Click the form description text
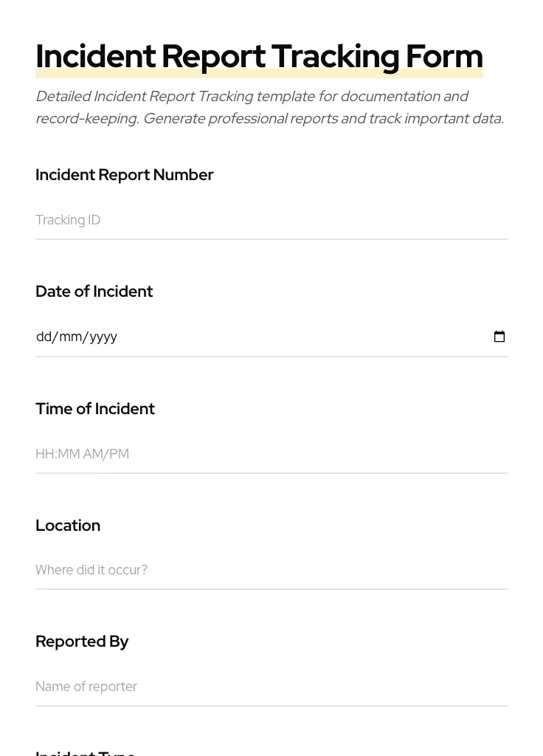 coord(269,107)
